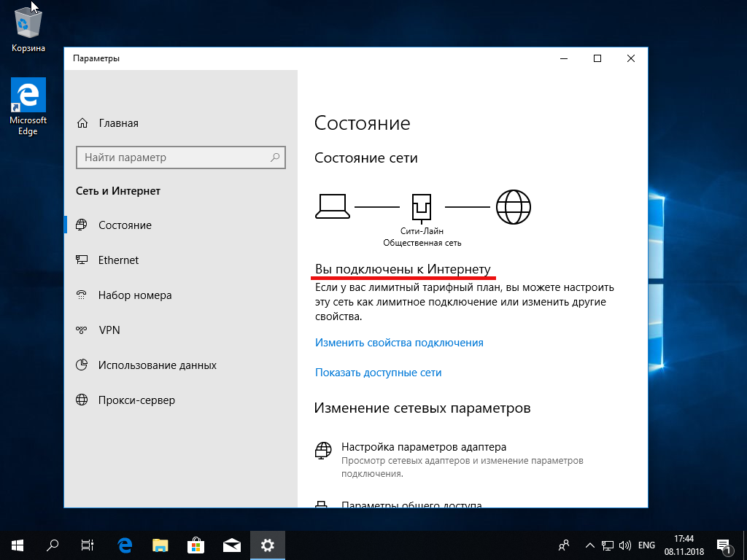Minimize the Параметры window
The image size is (747, 560).
564,58
